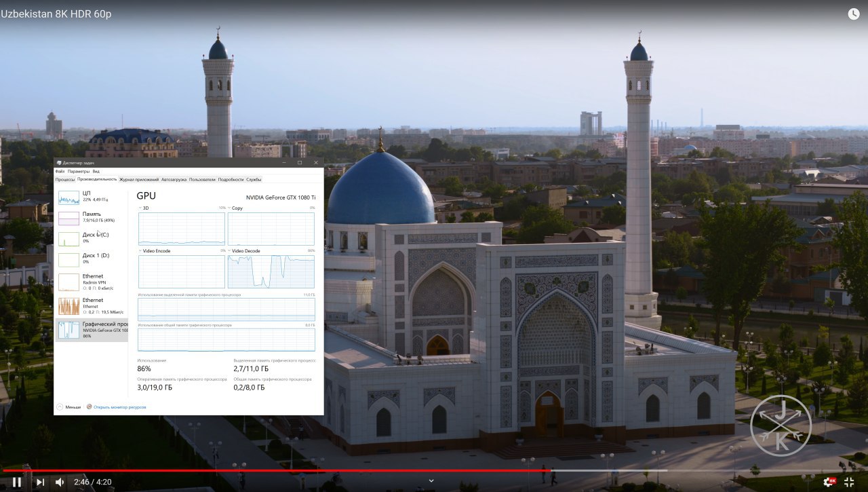Mute the video volume

coord(60,482)
